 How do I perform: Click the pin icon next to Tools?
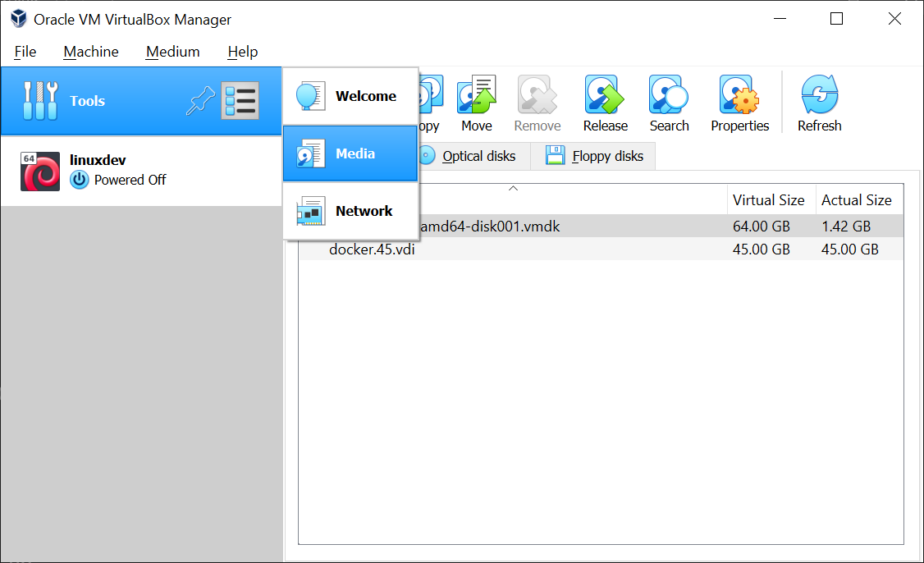coord(200,101)
